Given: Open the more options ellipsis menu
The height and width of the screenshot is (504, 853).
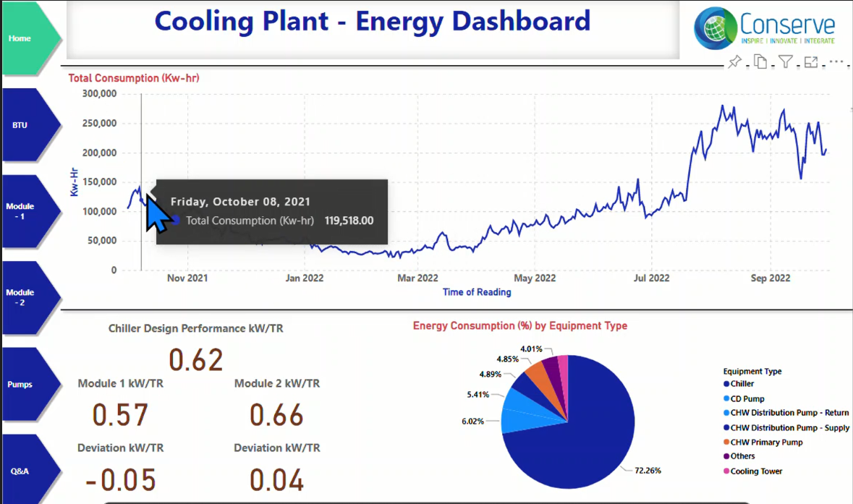Looking at the screenshot, I should tap(836, 62).
